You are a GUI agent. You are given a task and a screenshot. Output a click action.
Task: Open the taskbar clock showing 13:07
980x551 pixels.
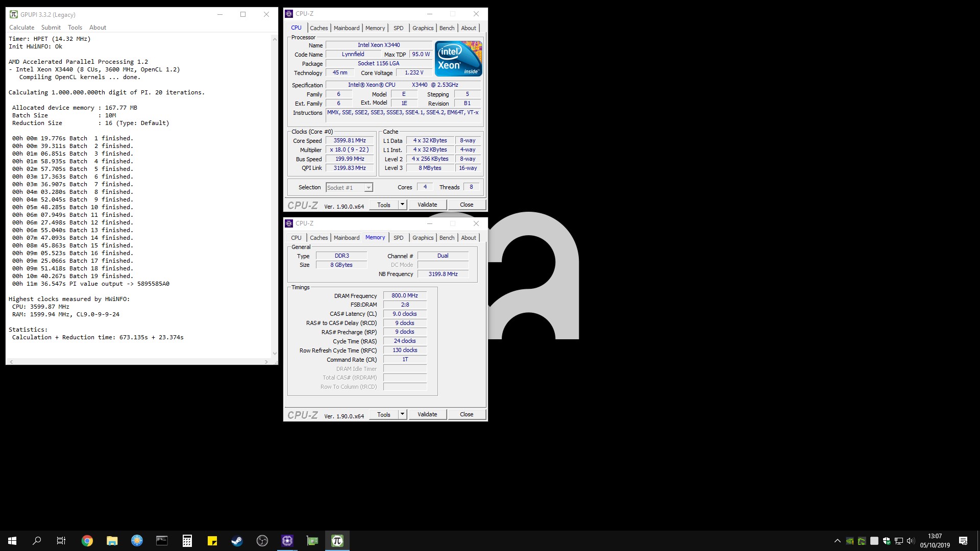(935, 541)
